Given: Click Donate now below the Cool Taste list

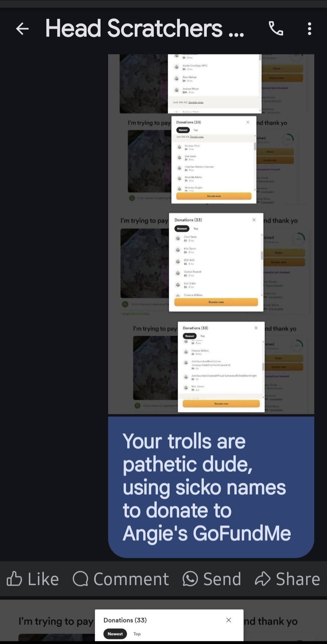Looking at the screenshot, I should tap(216, 302).
